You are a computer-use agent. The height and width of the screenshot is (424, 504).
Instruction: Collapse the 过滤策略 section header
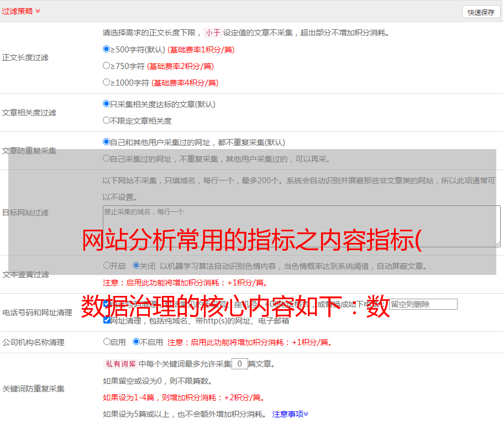pyautogui.click(x=21, y=11)
